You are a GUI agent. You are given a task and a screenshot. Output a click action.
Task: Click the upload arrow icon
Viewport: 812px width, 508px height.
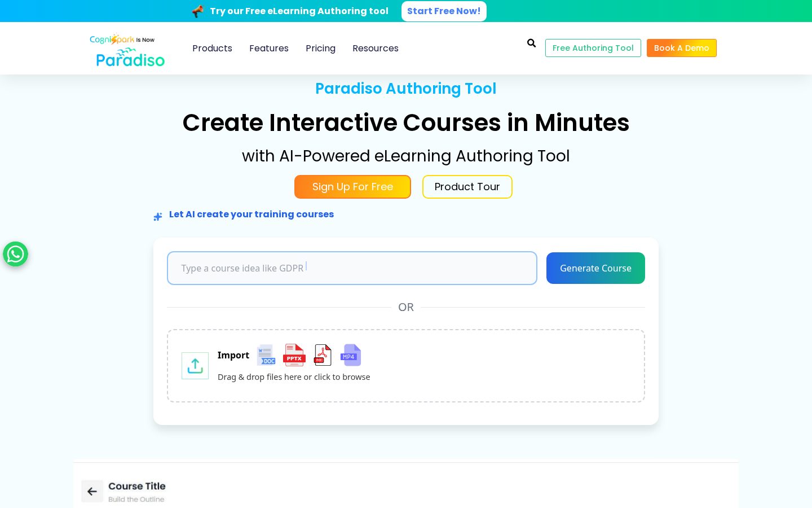point(195,366)
